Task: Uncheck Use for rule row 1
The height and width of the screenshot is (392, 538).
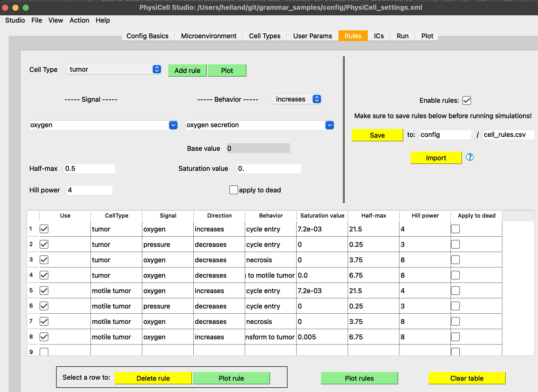Action: pyautogui.click(x=44, y=229)
